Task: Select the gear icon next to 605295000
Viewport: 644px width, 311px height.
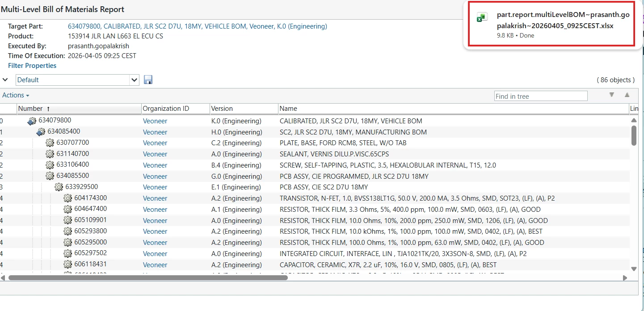Action: tap(67, 242)
